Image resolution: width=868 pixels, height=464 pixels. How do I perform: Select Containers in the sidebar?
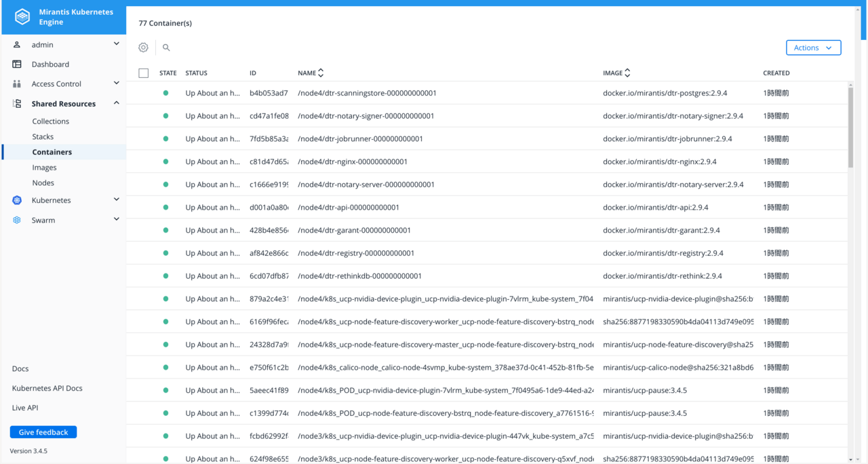click(52, 152)
